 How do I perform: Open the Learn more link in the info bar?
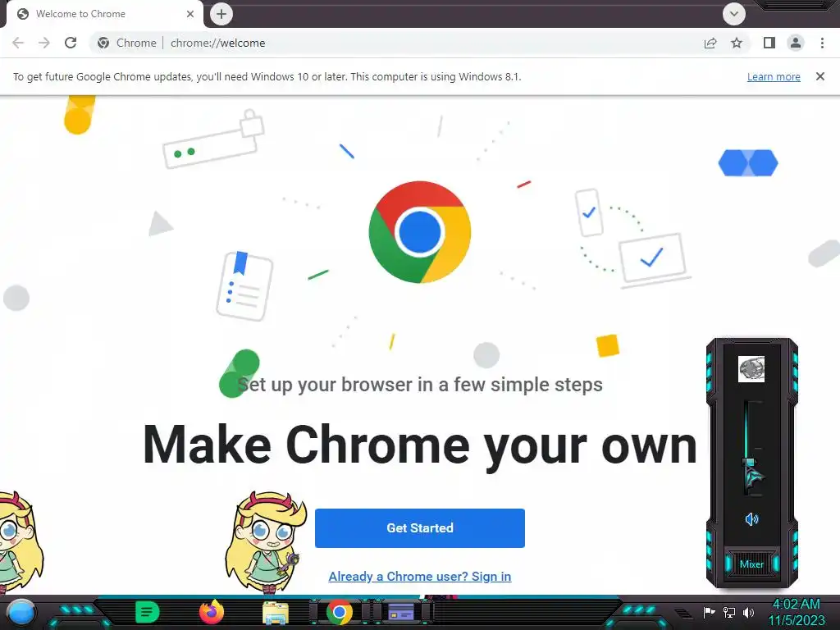click(x=774, y=76)
